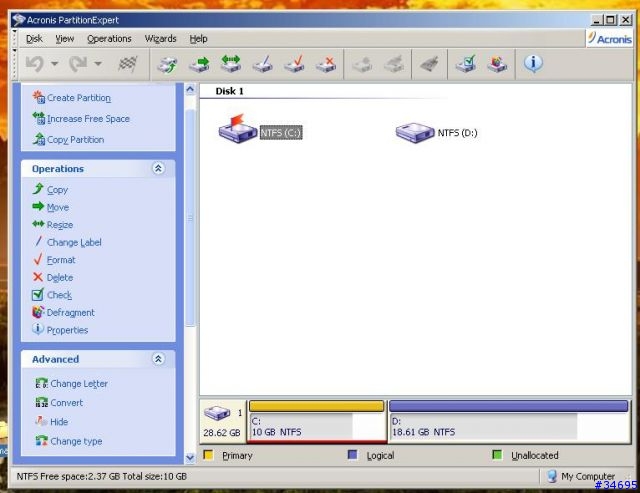Click Copy Partition wizard link

[76, 140]
